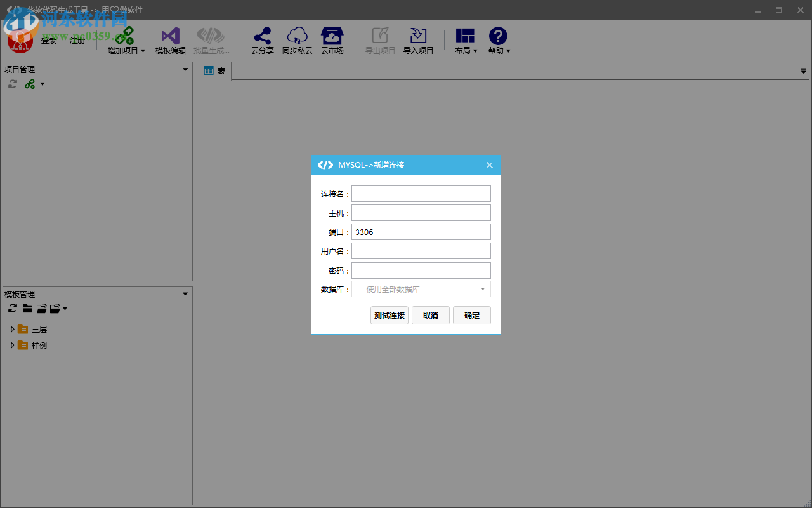This screenshot has width=812, height=508.
Task: Open the 云市场 cloud market icon
Action: [332, 36]
